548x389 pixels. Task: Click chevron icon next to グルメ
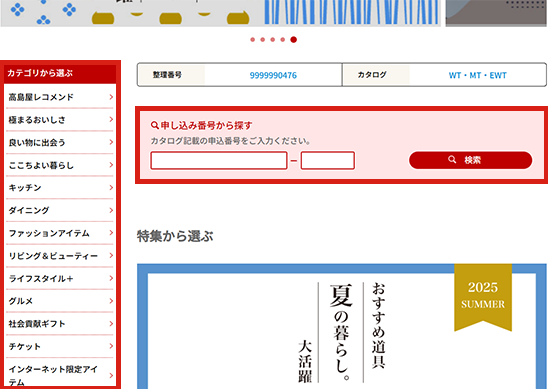tap(111, 301)
